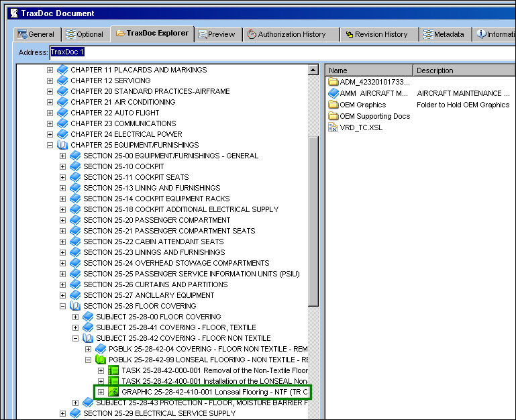Click the tree scrollbar up arrow

click(x=313, y=70)
